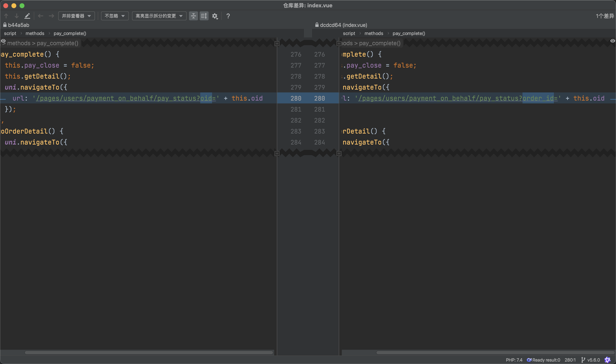
Task: Toggle right pane eye inspection icon
Action: (613, 41)
